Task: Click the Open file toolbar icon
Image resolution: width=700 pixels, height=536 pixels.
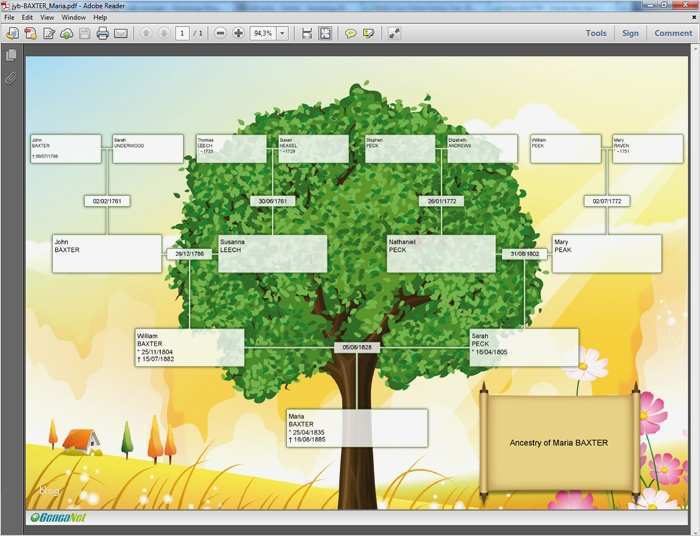Action: pos(13,33)
